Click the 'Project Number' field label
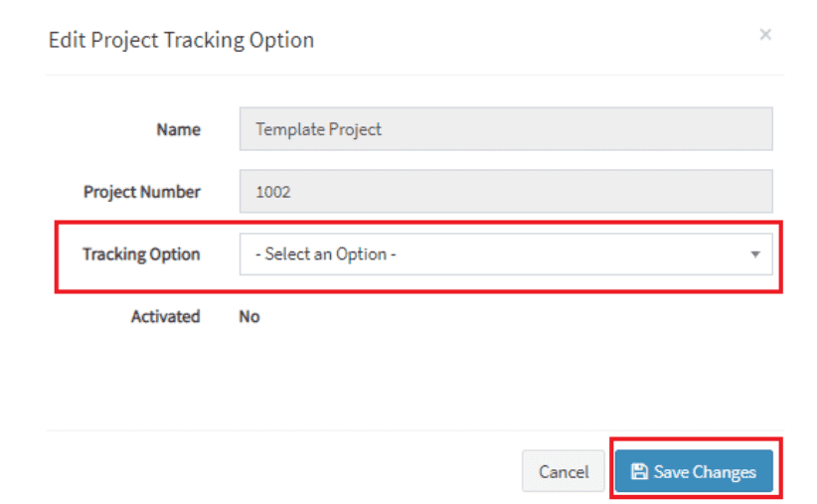The image size is (817, 504). pos(142,192)
